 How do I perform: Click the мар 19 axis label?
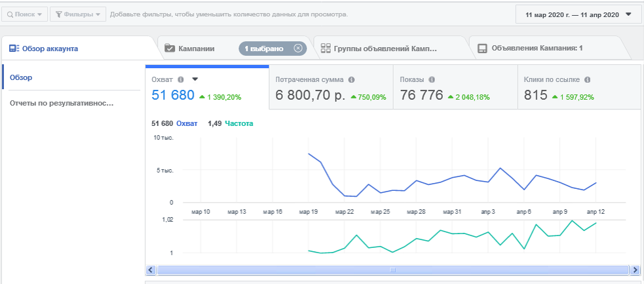pyautogui.click(x=309, y=212)
